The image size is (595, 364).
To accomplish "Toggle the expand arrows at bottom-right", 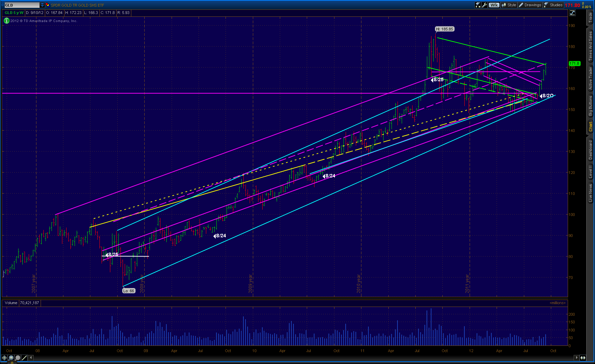I will point(583,358).
